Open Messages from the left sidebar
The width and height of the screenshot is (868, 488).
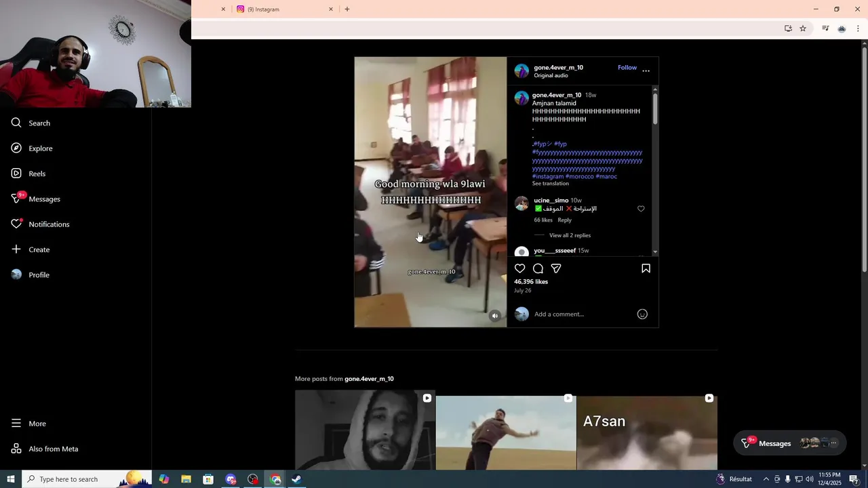coord(36,199)
